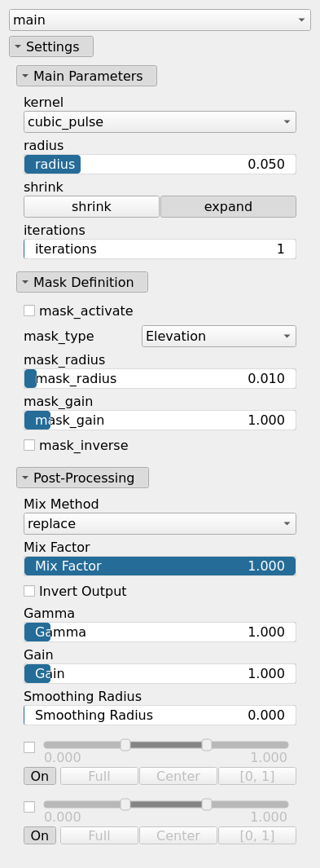Click the Full button under the first range slider
Screen dimensions: 320x868
click(x=99, y=776)
